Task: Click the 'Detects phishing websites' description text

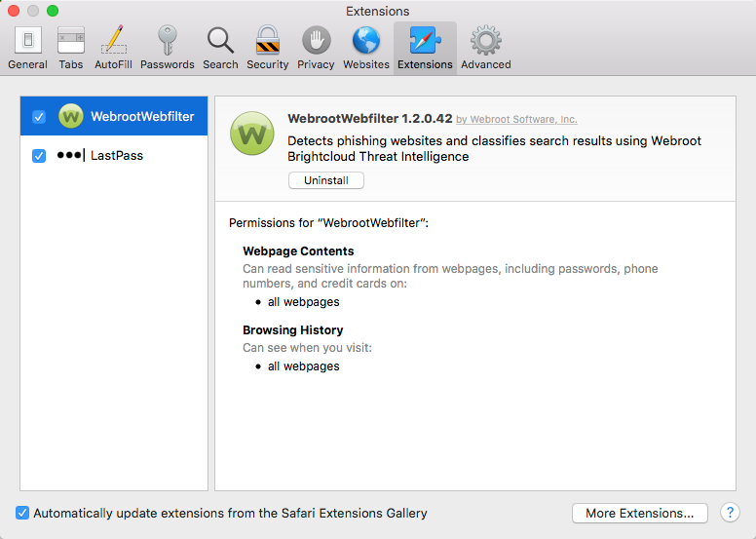Action: 494,148
